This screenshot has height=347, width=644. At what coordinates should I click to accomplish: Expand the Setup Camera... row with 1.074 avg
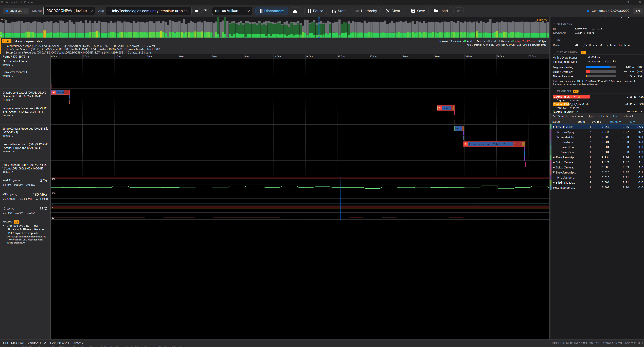554,162
